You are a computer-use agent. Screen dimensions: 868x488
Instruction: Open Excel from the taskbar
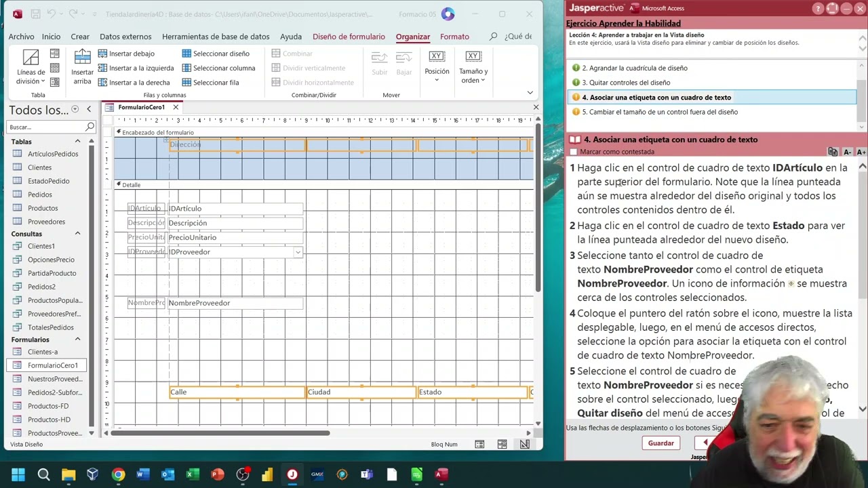click(193, 474)
